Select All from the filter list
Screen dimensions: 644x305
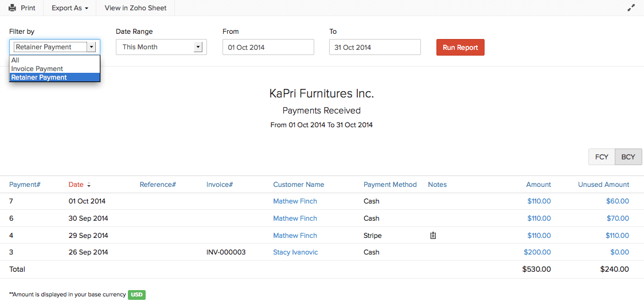pyautogui.click(x=15, y=60)
